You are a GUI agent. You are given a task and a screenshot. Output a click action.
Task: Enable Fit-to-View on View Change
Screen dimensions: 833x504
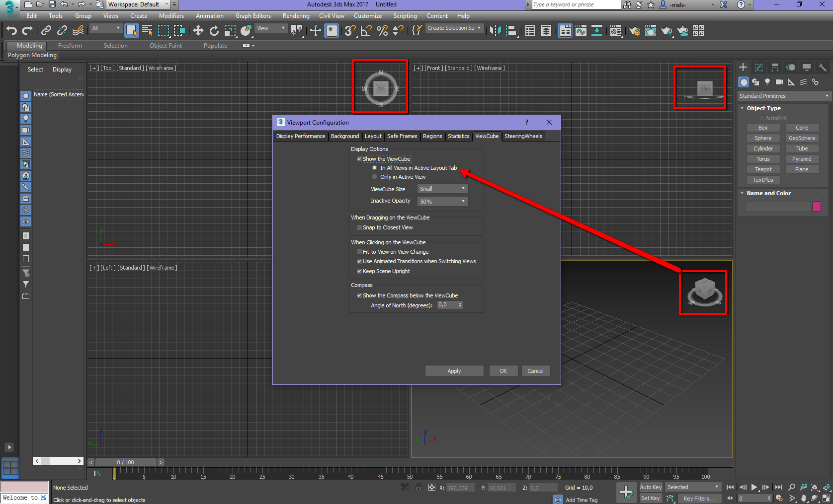pos(359,252)
